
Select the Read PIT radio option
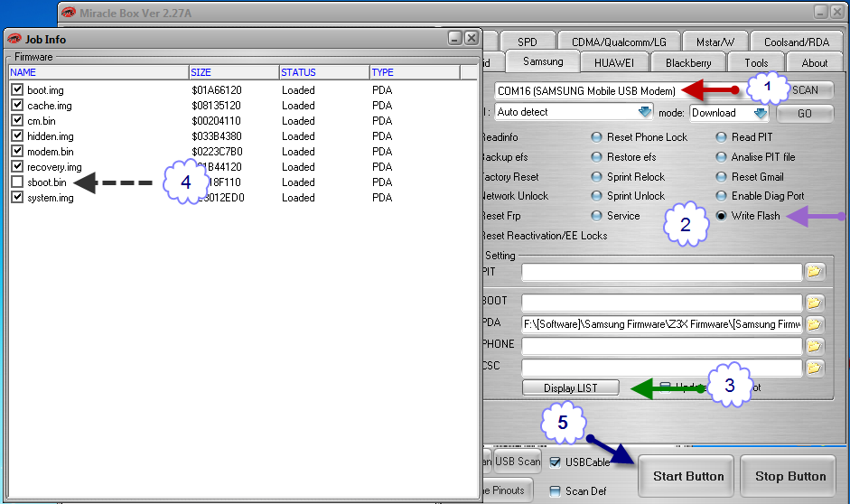coord(721,137)
